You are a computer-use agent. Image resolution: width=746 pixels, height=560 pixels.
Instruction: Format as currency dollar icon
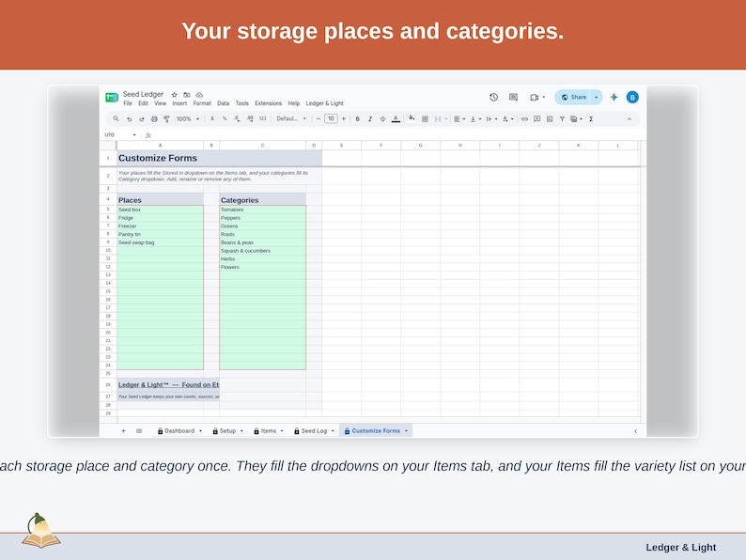[x=211, y=118]
